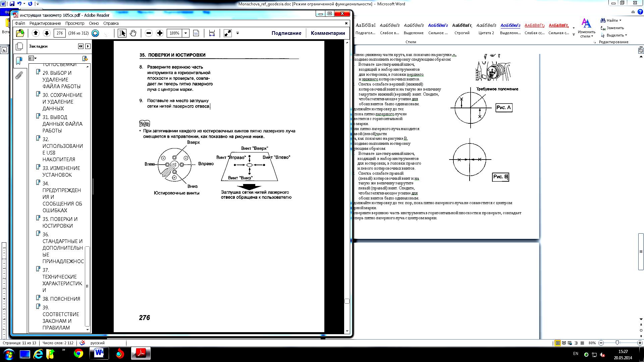Go to next page with down arrow button
This screenshot has height=362, width=644.
coord(47,33)
